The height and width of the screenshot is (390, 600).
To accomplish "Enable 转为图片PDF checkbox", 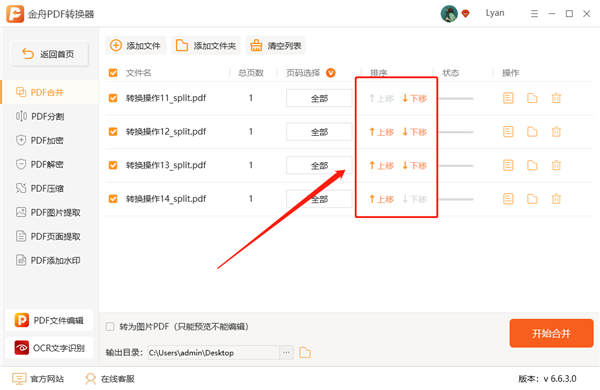I will click(x=110, y=326).
